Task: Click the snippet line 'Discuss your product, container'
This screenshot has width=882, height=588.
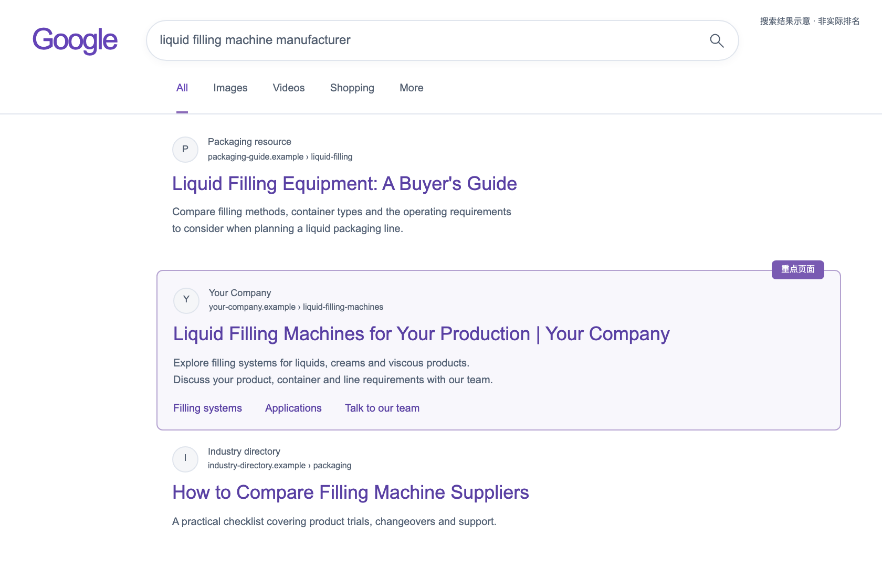Action: (333, 380)
